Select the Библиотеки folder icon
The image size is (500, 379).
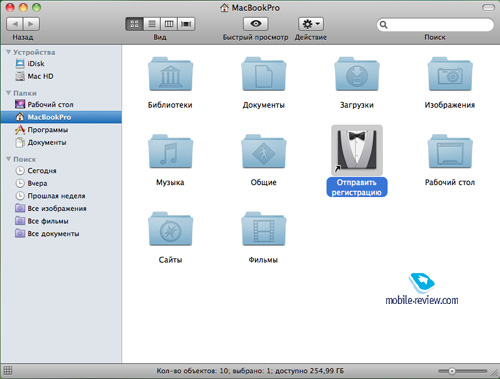(170, 74)
